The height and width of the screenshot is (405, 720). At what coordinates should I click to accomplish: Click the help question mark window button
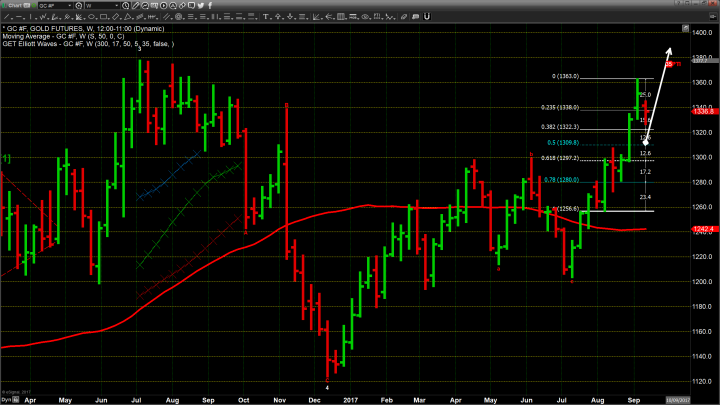click(678, 3)
